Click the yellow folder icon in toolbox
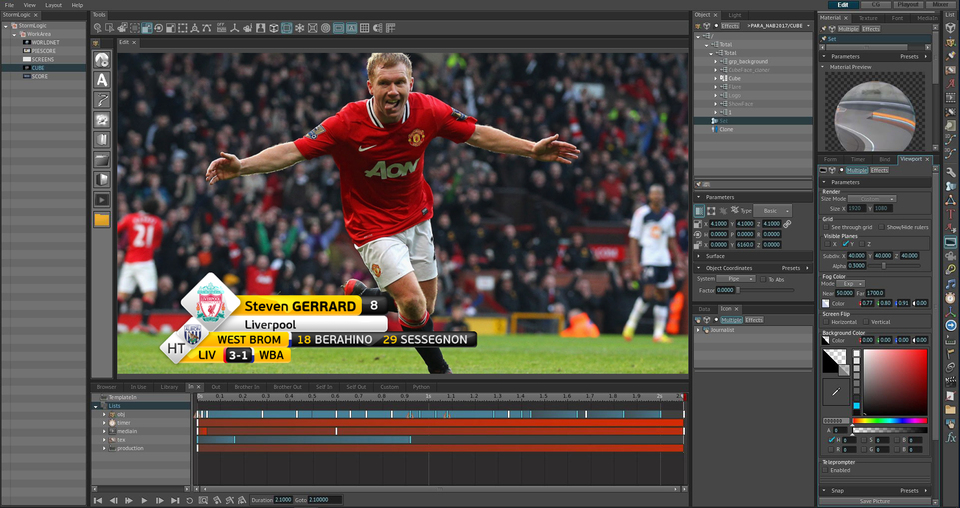 click(x=102, y=219)
